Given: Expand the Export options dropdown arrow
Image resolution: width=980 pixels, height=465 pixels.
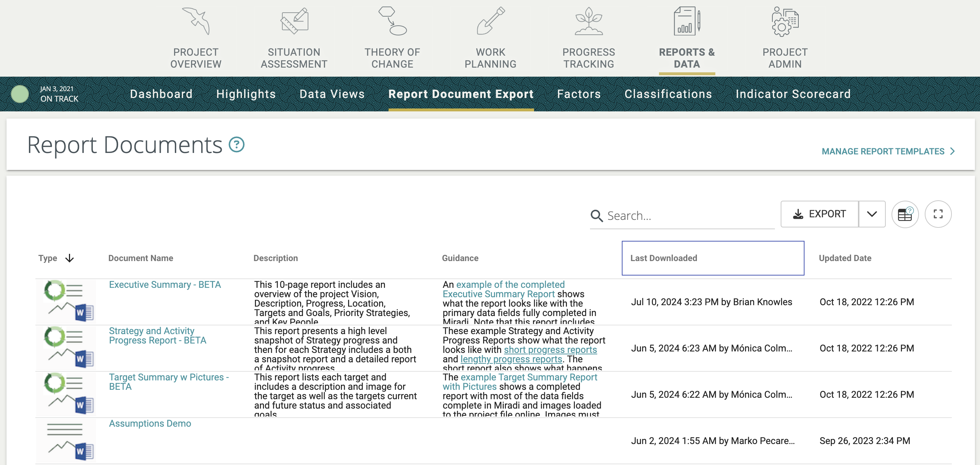Looking at the screenshot, I should coord(872,214).
